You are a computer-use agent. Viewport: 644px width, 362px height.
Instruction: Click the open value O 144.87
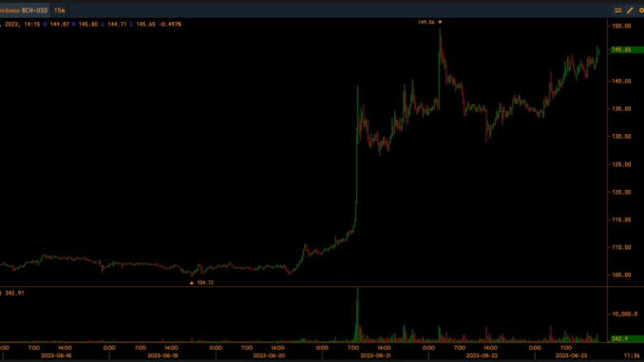(x=56, y=25)
